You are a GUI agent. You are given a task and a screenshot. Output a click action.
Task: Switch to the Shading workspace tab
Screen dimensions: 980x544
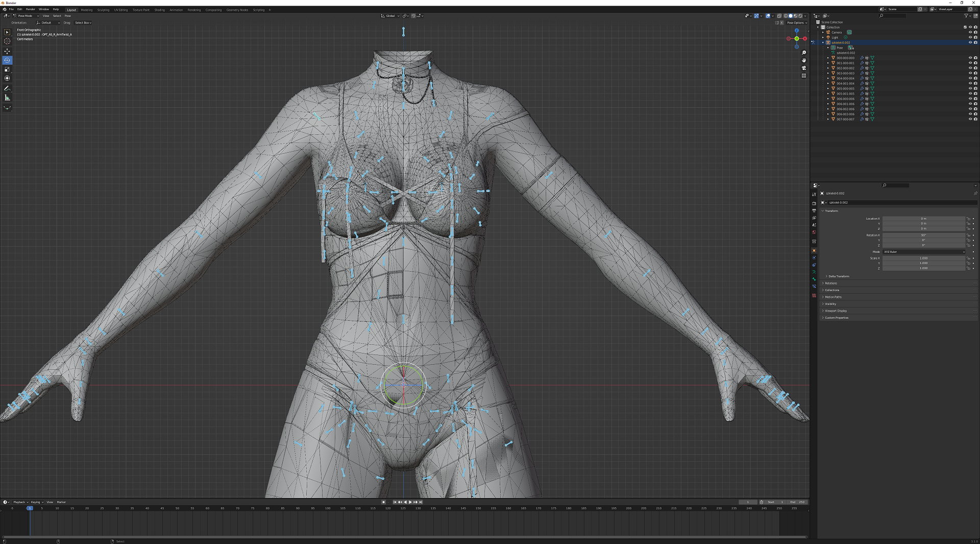point(160,10)
